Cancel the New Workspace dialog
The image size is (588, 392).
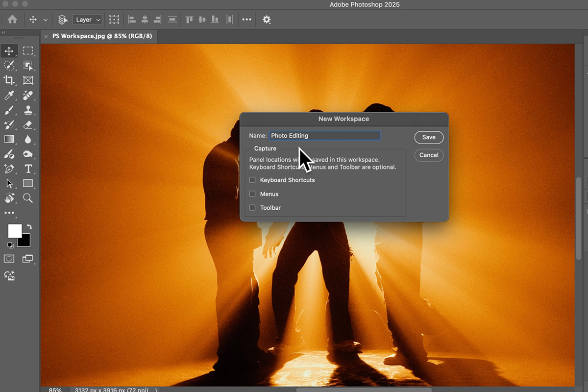click(x=428, y=155)
